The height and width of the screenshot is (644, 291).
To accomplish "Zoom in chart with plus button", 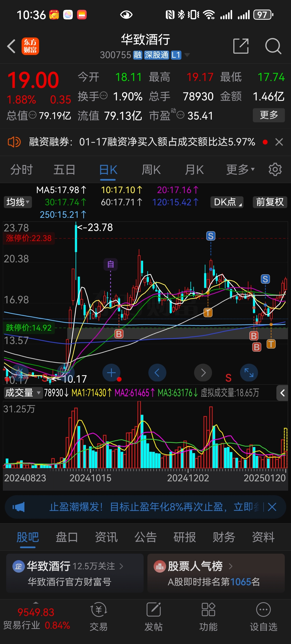I will (x=111, y=373).
